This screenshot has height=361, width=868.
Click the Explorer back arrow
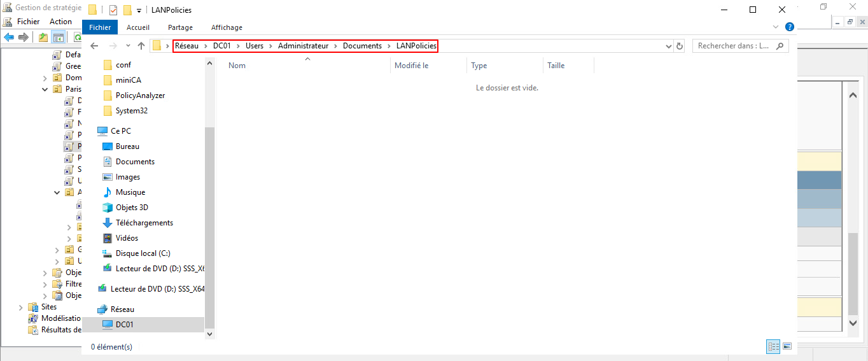click(x=94, y=46)
